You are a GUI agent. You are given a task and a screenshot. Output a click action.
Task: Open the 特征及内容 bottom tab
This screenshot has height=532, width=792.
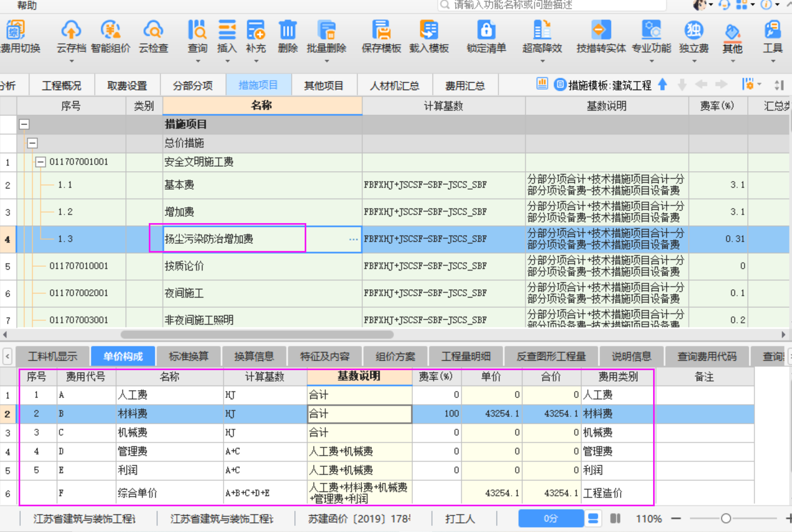click(x=325, y=356)
